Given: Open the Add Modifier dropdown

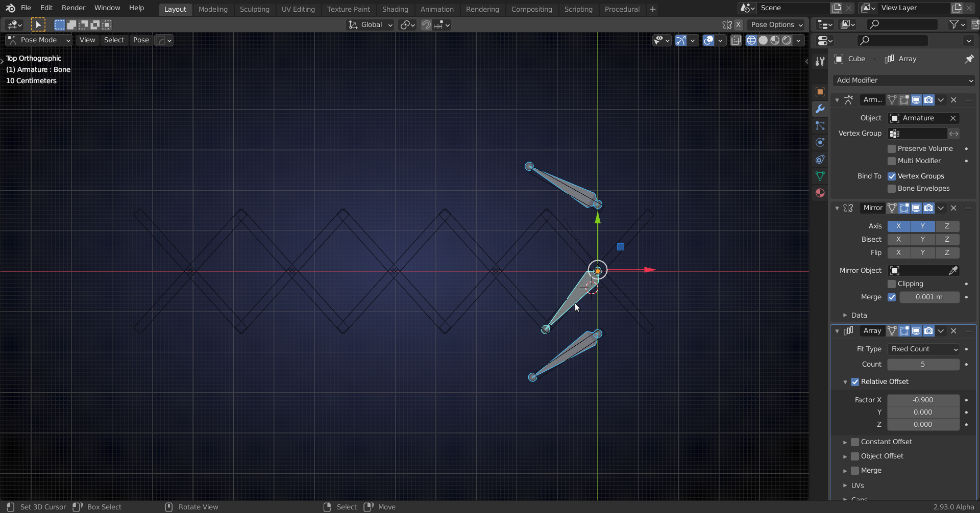Looking at the screenshot, I should pyautogui.click(x=904, y=81).
